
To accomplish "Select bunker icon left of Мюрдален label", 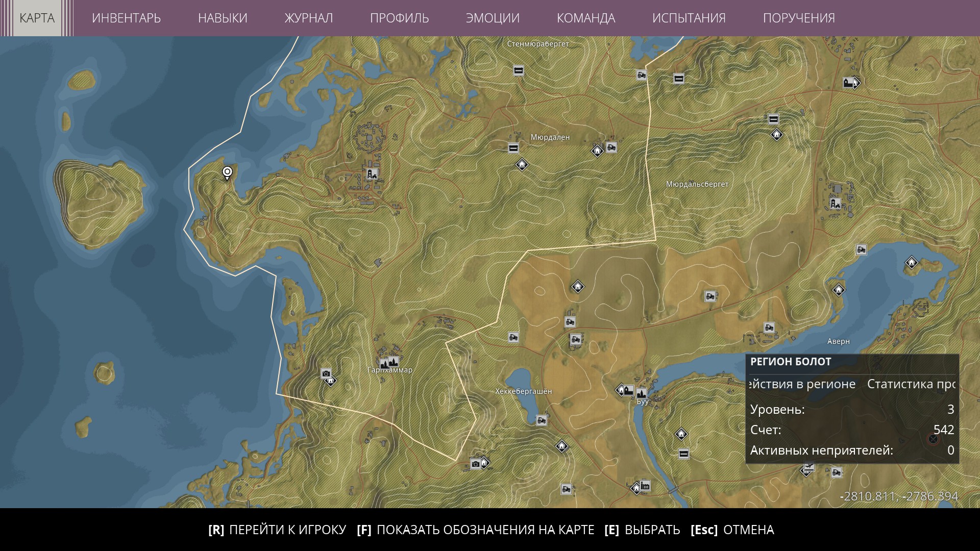I will (x=513, y=148).
